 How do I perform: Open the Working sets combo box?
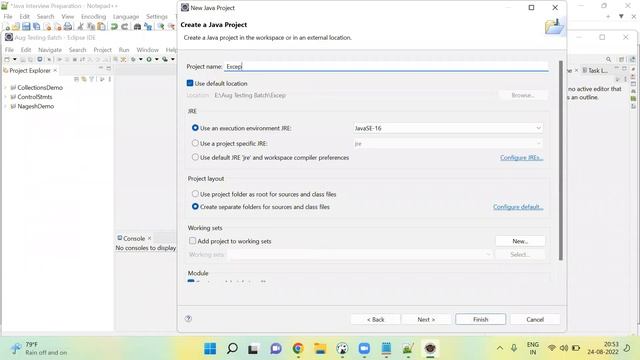point(360,254)
